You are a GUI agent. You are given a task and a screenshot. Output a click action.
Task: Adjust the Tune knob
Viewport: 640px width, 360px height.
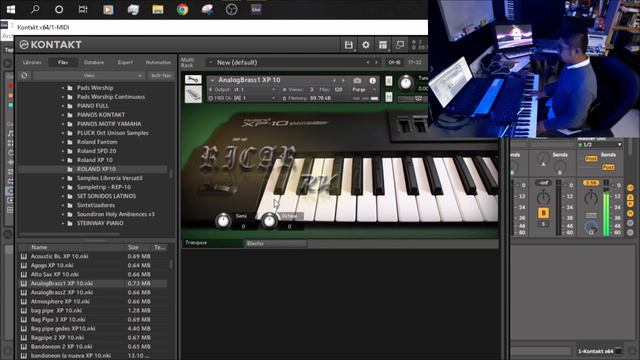tap(405, 83)
